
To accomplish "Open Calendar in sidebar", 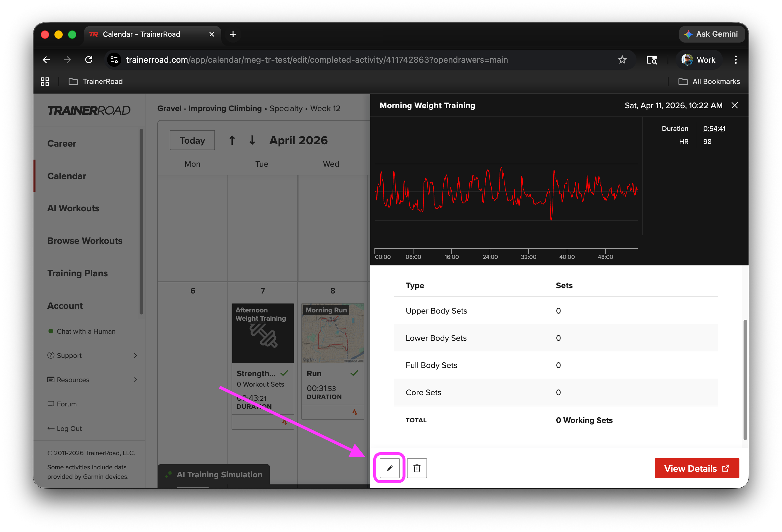I will tap(67, 176).
